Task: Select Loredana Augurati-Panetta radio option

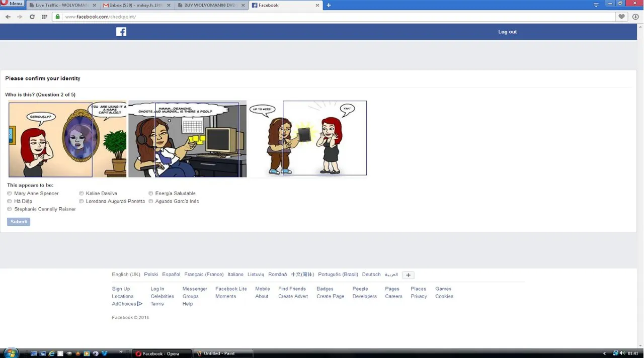Action: 82,201
